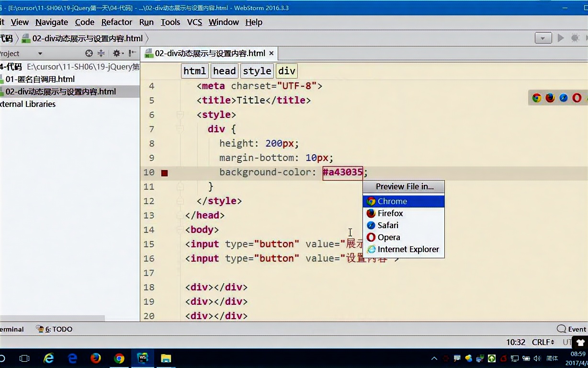Click Safari icon in editor browser bar
The height and width of the screenshot is (368, 588).
click(x=564, y=98)
